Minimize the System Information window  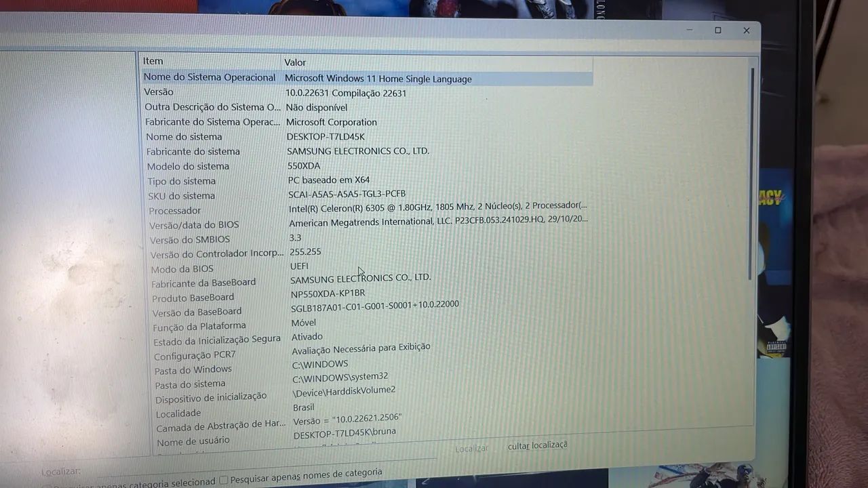(690, 30)
